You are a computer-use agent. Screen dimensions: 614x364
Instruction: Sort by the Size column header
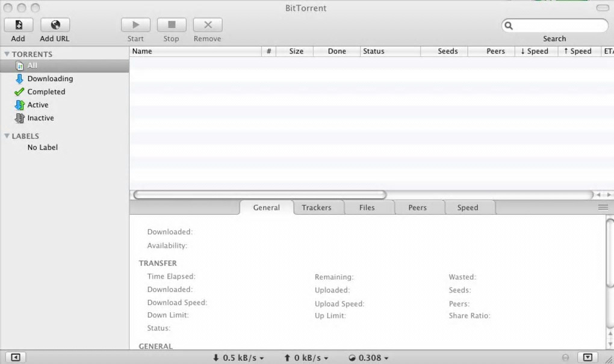(294, 51)
